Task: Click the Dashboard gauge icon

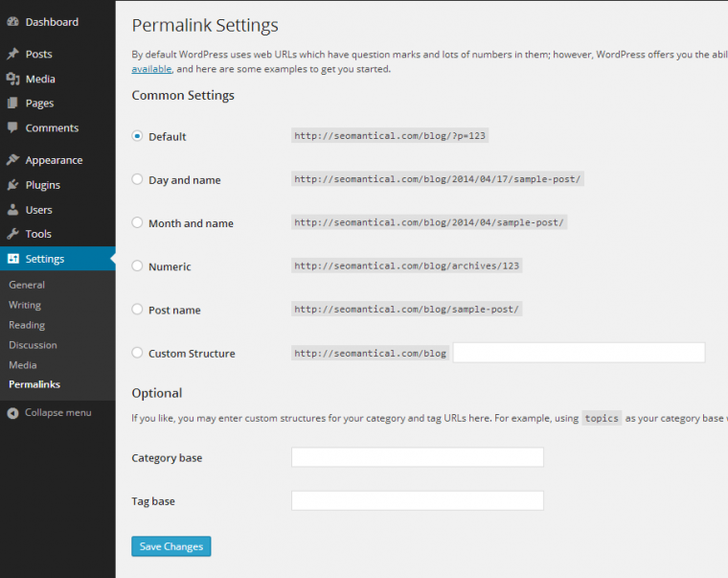Action: pos(13,21)
